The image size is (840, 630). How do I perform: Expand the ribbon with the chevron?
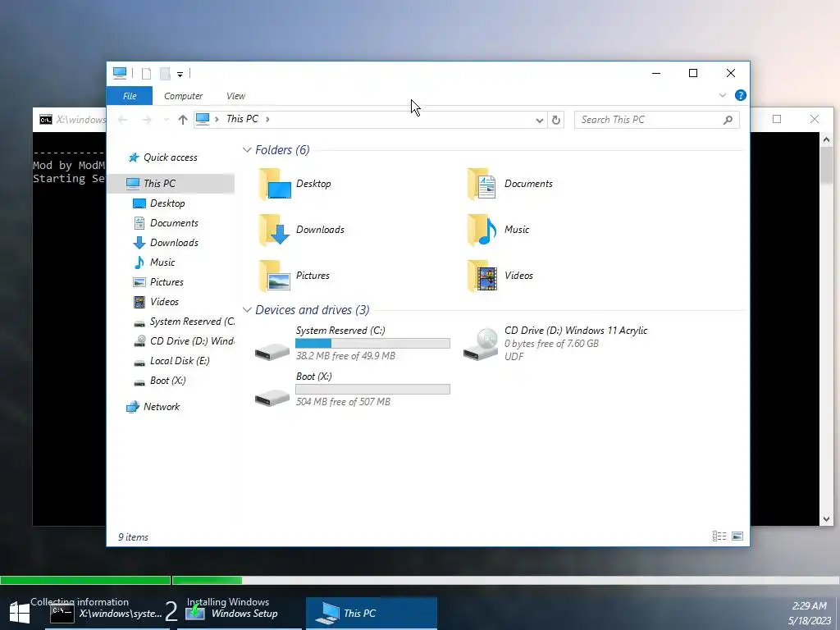coord(722,95)
